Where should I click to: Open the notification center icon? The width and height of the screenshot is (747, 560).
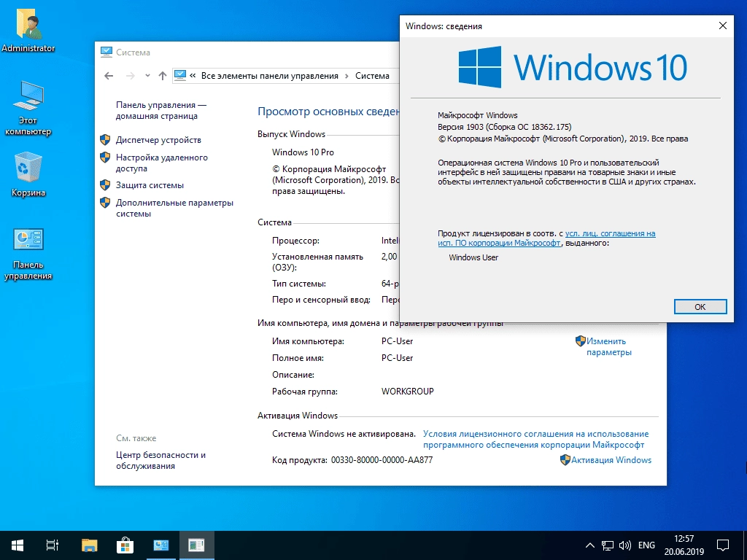[723, 545]
